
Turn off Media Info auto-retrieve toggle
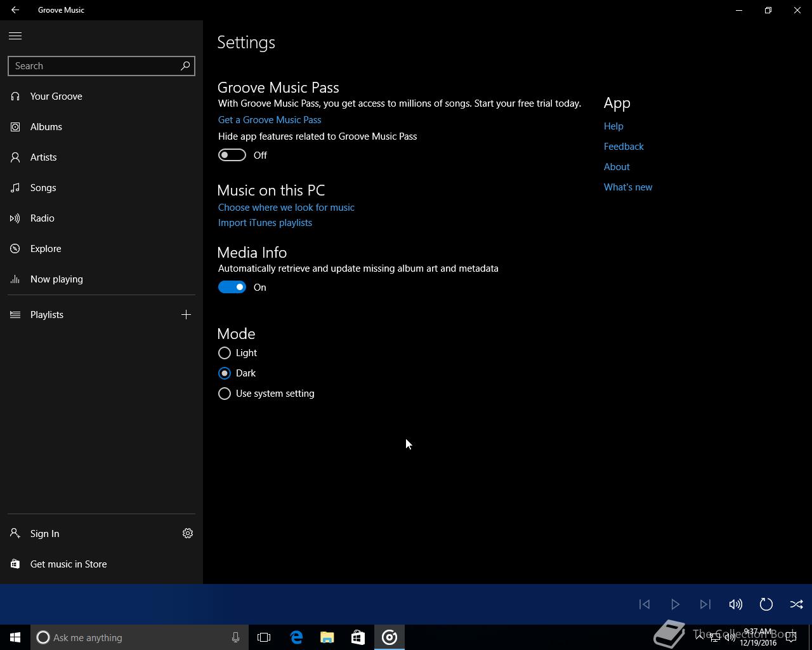pos(232,288)
